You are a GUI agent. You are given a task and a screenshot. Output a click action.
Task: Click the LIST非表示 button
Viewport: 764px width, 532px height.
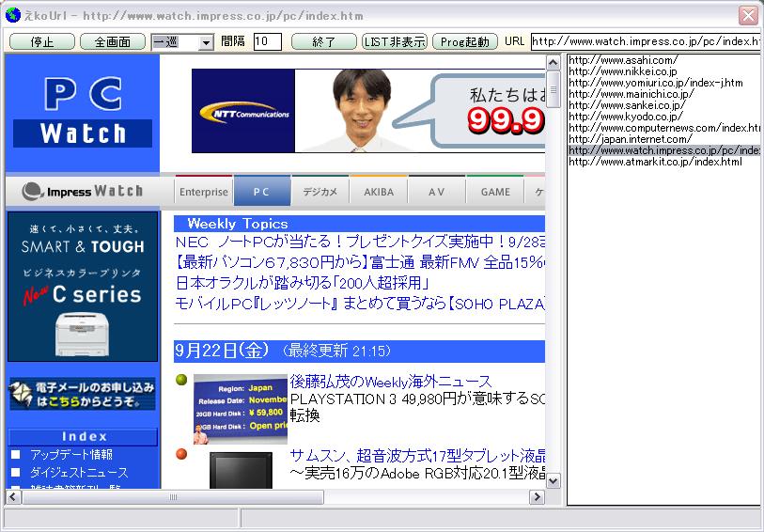point(395,42)
